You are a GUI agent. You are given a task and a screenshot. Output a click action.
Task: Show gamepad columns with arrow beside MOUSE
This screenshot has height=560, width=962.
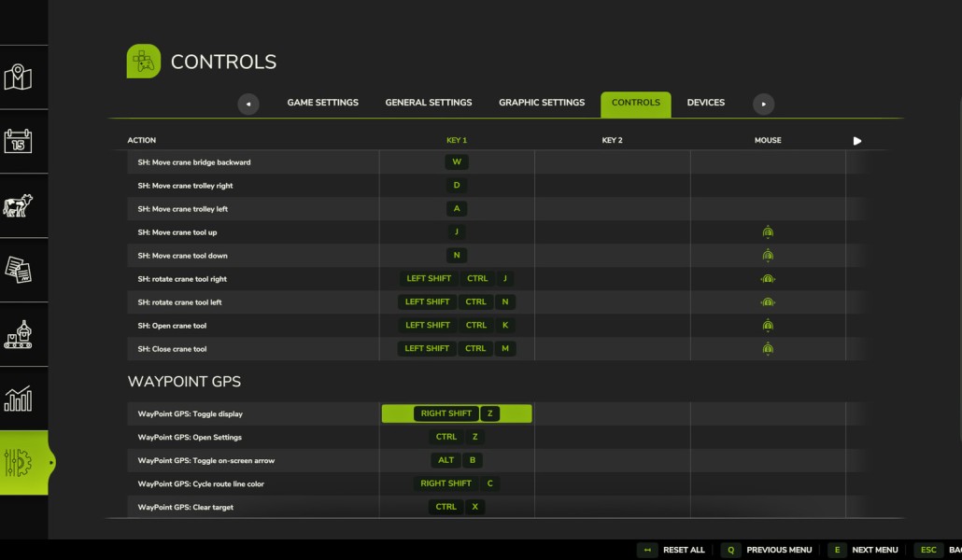[x=857, y=140]
